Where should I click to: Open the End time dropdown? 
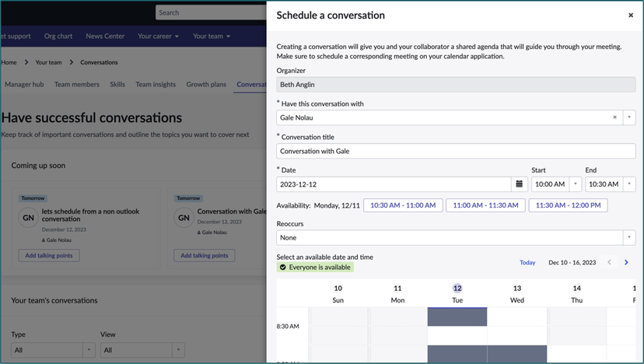(x=629, y=184)
